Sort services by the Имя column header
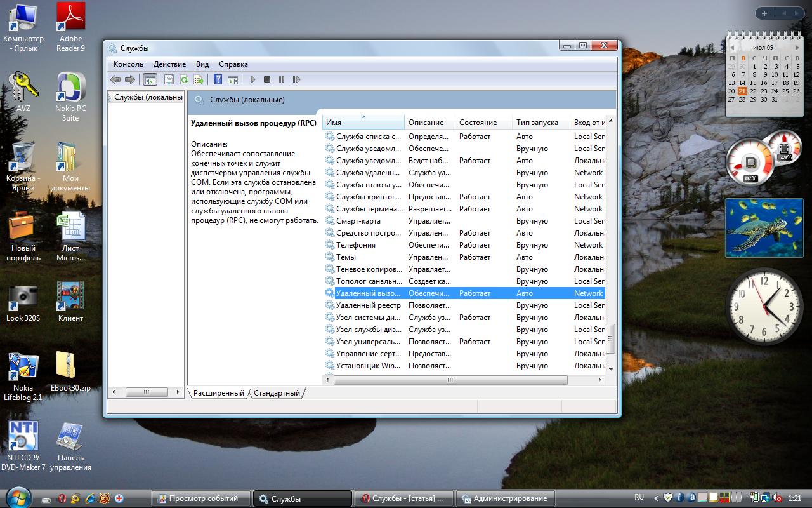This screenshot has width=812, height=508. (363, 123)
